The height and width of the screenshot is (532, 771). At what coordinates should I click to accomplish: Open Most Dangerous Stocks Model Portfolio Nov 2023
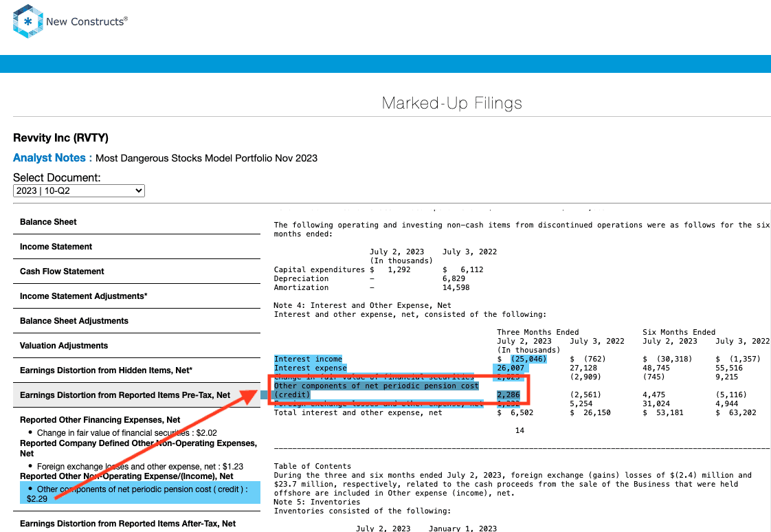(x=207, y=158)
